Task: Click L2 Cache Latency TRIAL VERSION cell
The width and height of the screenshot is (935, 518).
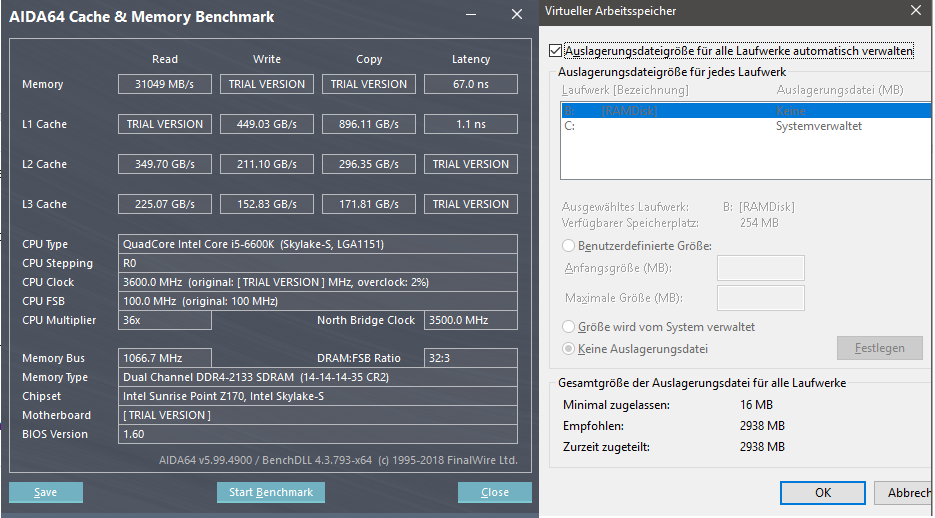Action: pyautogui.click(x=470, y=164)
